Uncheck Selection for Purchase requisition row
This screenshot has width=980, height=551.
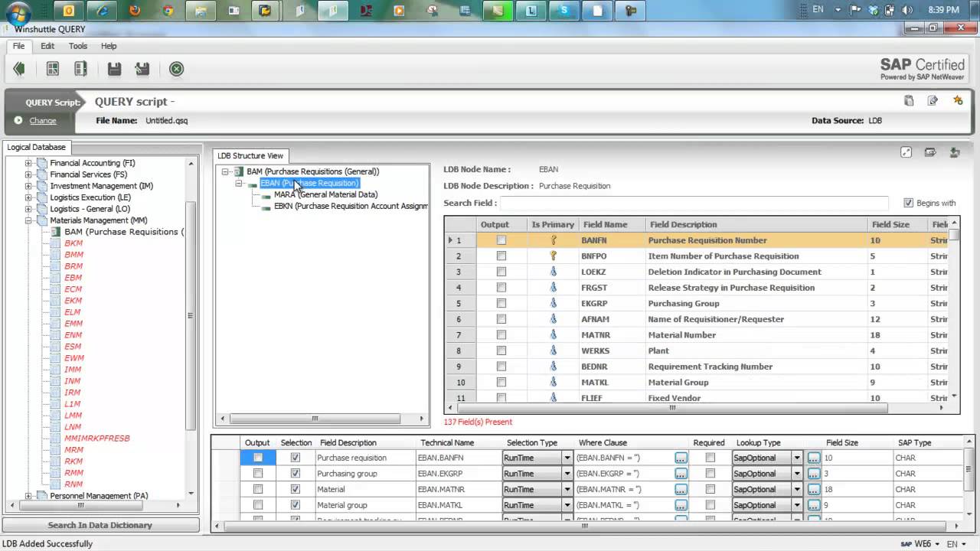(296, 458)
